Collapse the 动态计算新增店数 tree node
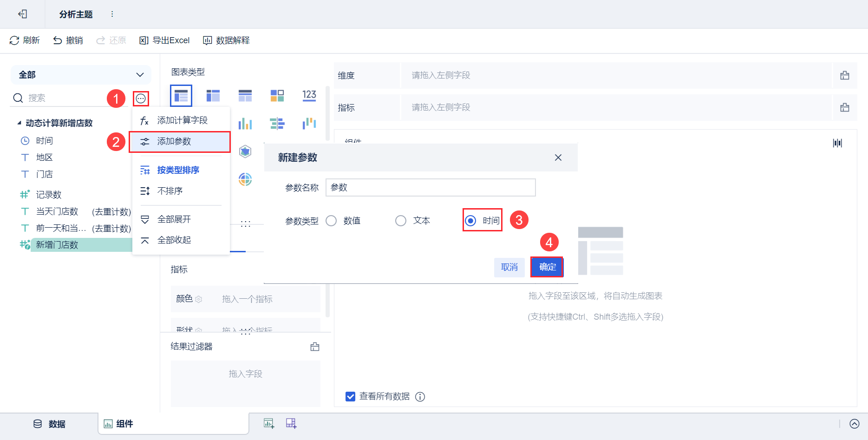This screenshot has height=440, width=868. coord(19,123)
